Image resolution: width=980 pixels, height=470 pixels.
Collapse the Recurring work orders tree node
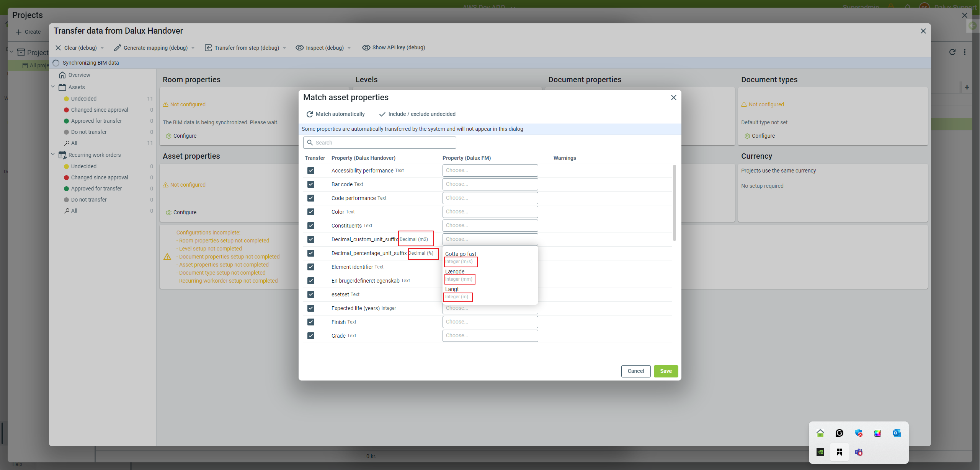pos(53,154)
